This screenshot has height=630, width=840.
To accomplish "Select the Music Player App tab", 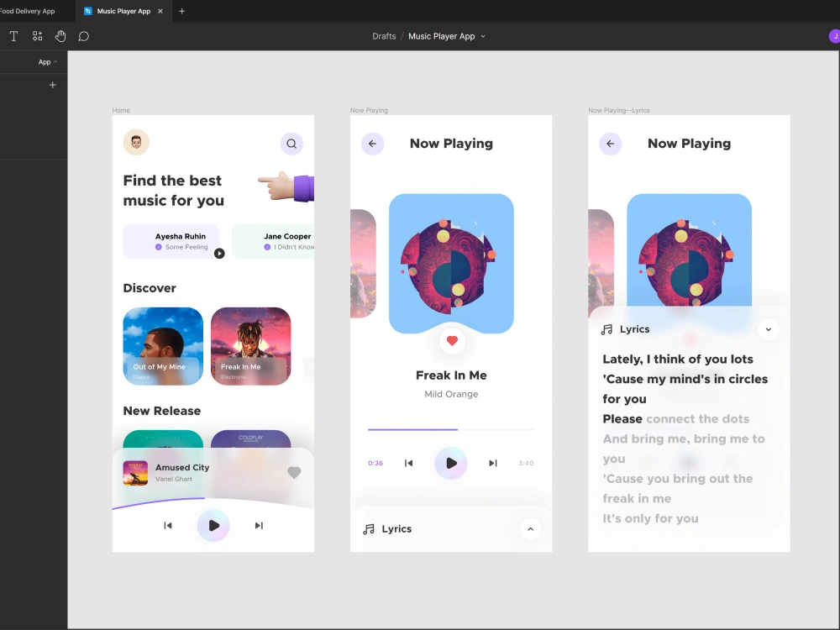I will click(123, 11).
